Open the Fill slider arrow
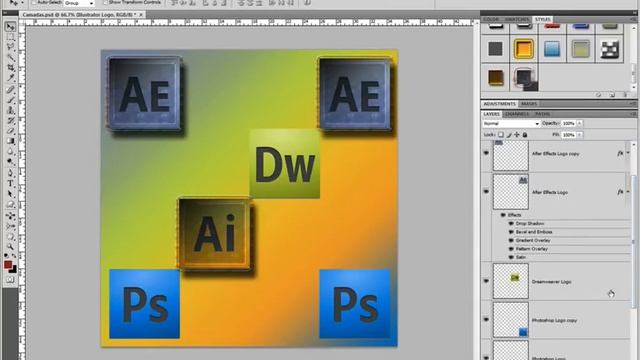Image resolution: width=640 pixels, height=360 pixels. (580, 135)
